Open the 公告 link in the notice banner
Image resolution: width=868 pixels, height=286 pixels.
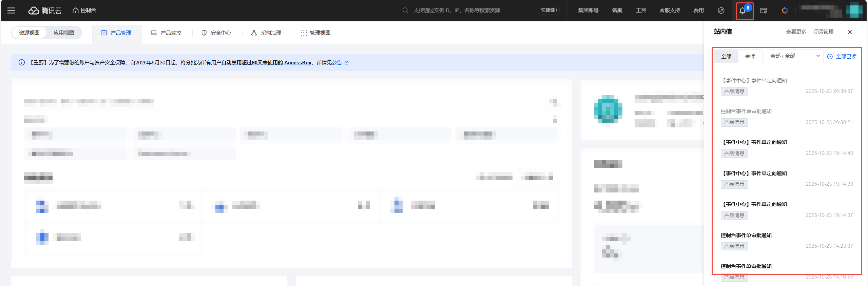pyautogui.click(x=337, y=63)
